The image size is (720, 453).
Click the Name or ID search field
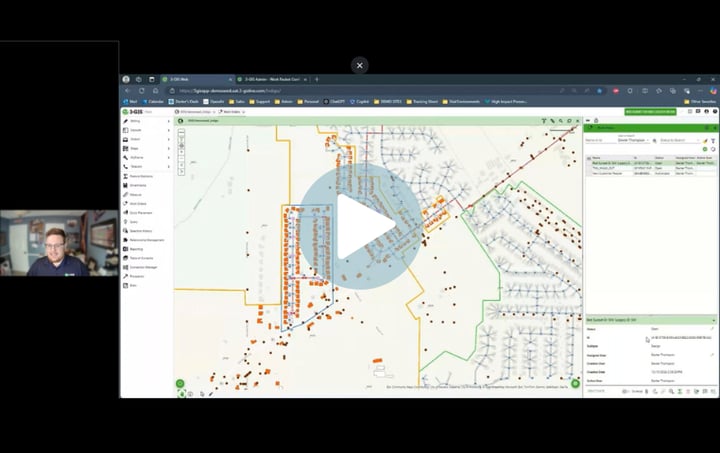pyautogui.click(x=600, y=140)
